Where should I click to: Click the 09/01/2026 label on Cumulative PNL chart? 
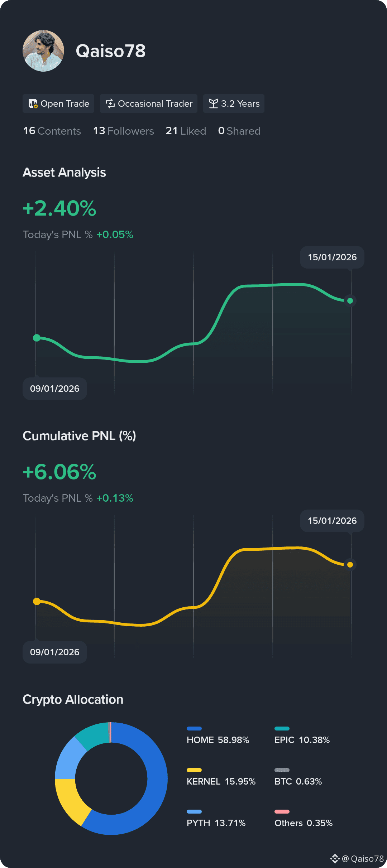coord(55,652)
